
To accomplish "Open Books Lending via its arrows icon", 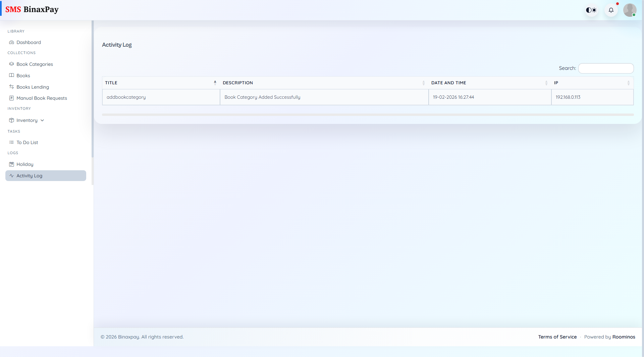I will click(11, 87).
